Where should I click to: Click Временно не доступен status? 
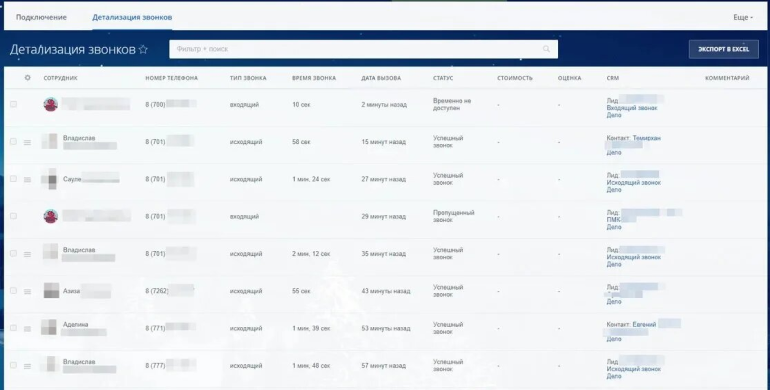click(452, 104)
